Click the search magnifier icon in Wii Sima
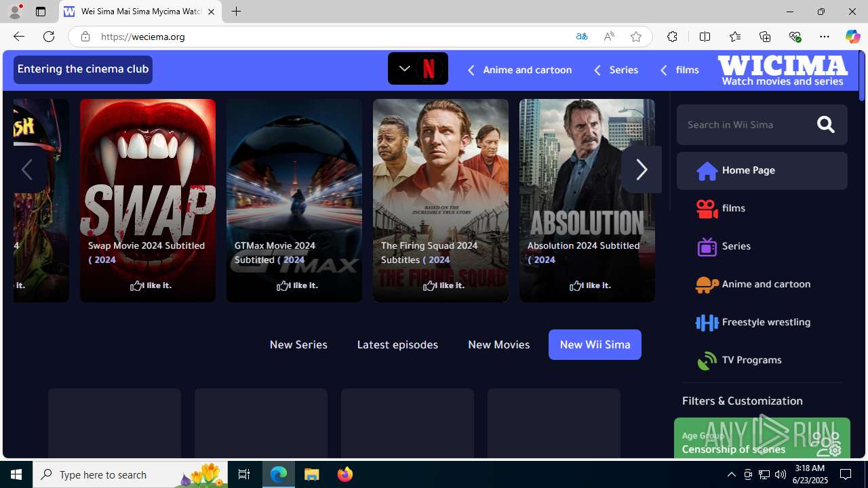The image size is (868, 488). coord(825,125)
